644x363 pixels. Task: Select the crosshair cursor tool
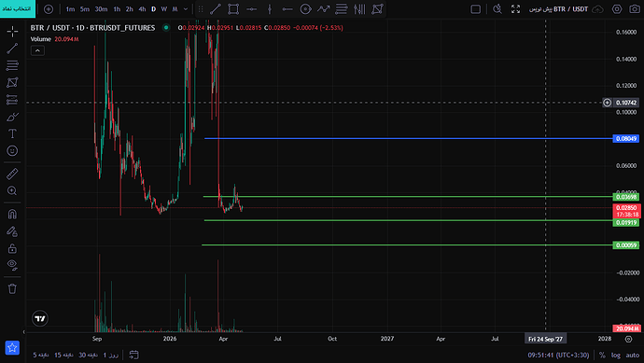(12, 31)
